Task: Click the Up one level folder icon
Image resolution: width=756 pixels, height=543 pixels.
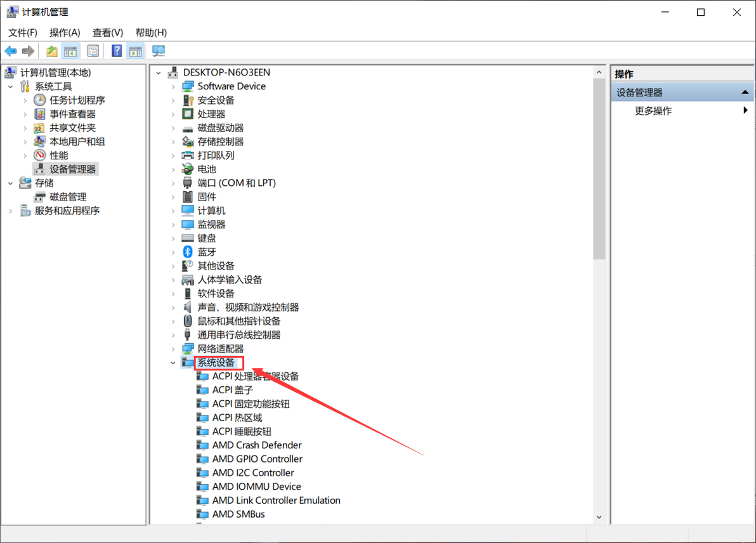Action: [51, 51]
